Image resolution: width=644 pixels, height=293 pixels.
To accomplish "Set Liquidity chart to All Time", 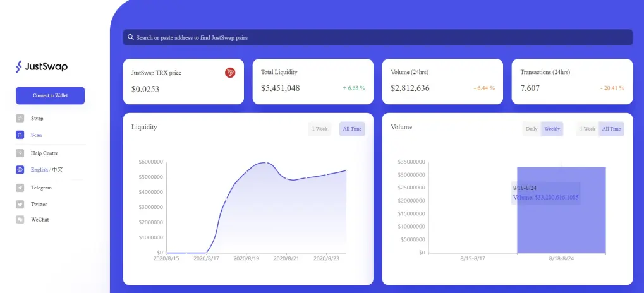I will click(x=352, y=129).
